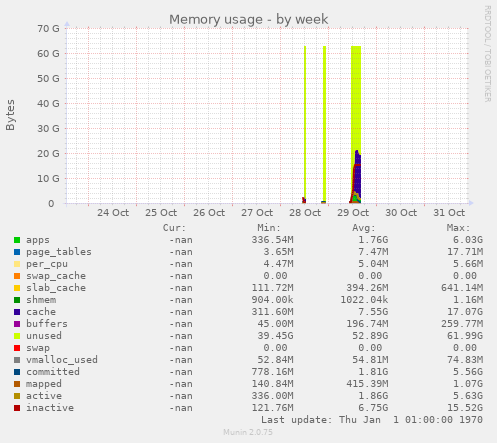This screenshot has height=443, width=497.
Task: Click the shmem dark green swatch
Action: pos(17,300)
